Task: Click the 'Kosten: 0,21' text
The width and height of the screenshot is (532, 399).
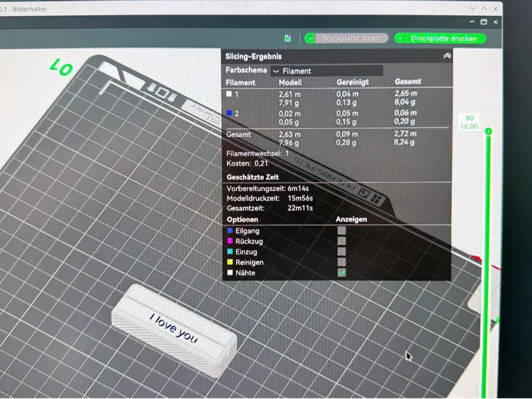Action: tap(247, 163)
